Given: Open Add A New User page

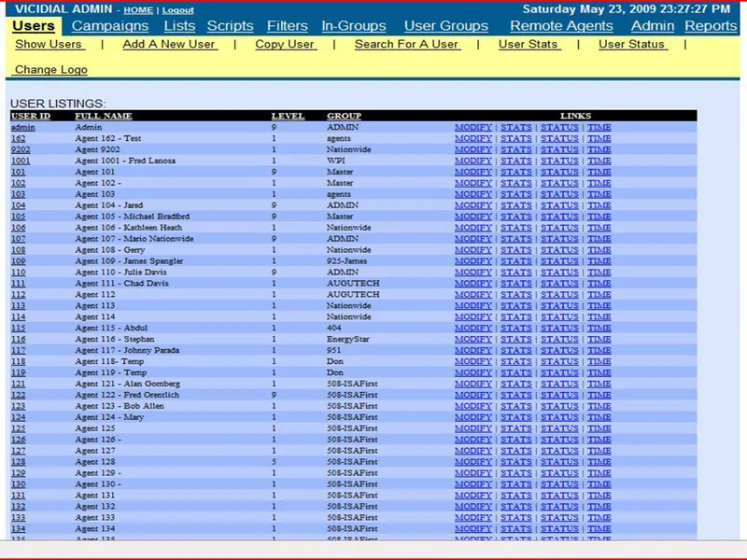Looking at the screenshot, I should point(170,44).
